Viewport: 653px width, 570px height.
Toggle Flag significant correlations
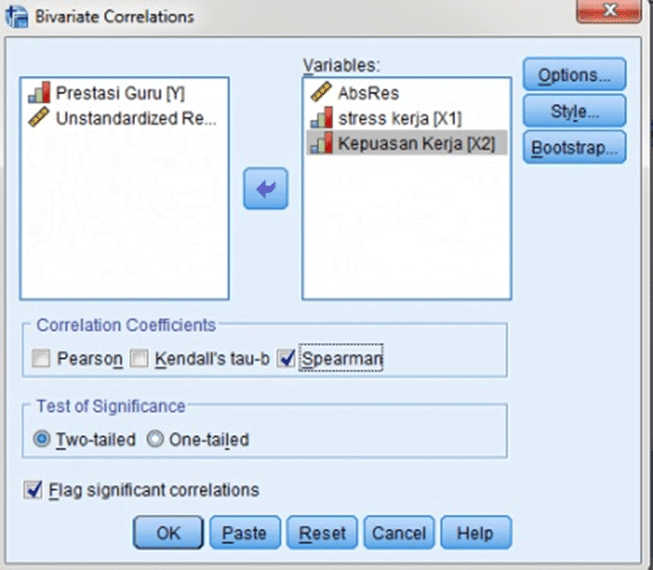[32, 490]
